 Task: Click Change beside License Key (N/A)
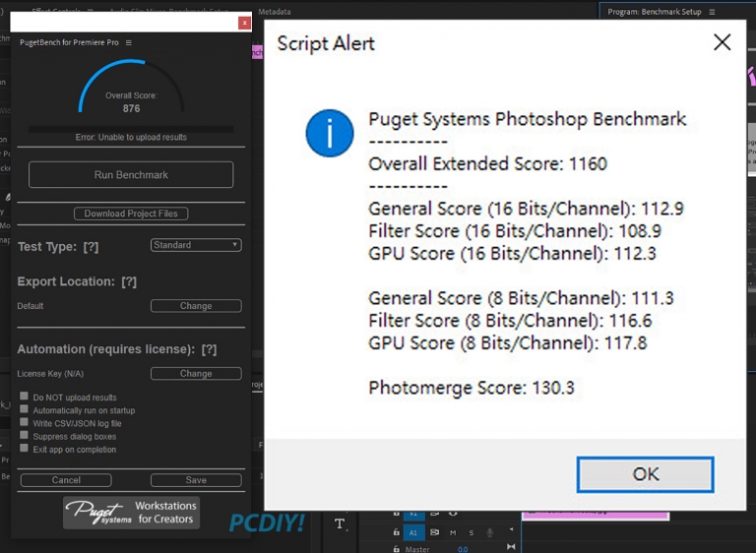(x=196, y=373)
